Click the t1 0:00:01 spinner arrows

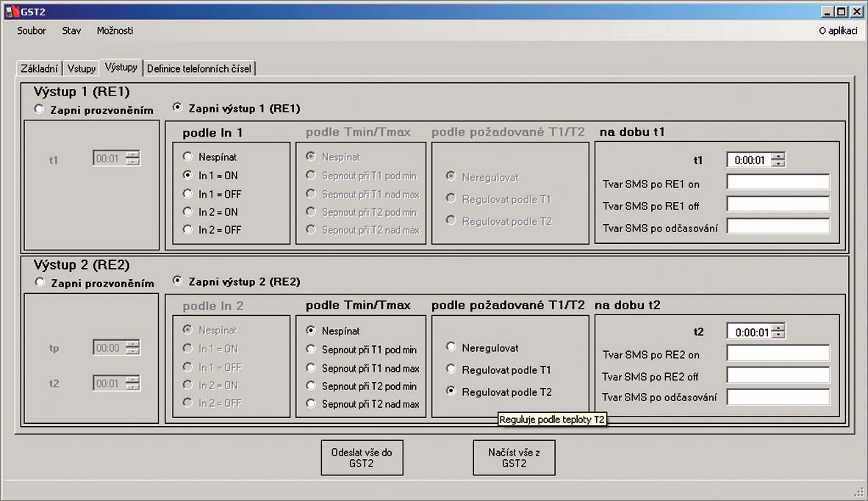point(778,160)
